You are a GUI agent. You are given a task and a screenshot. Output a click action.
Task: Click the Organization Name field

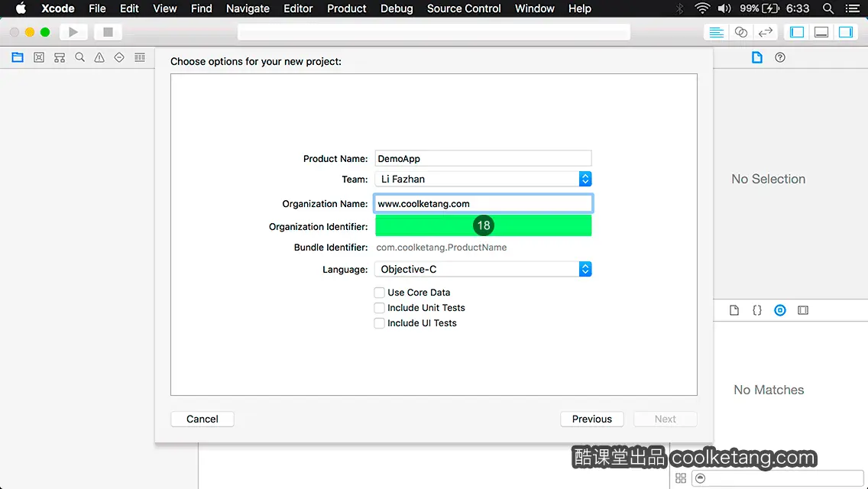(483, 204)
